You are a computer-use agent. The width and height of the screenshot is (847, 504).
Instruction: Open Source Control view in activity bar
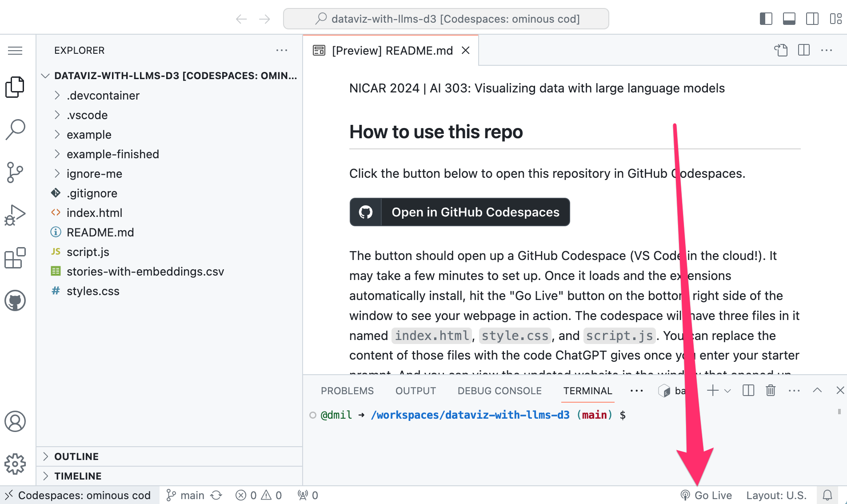[x=15, y=172]
